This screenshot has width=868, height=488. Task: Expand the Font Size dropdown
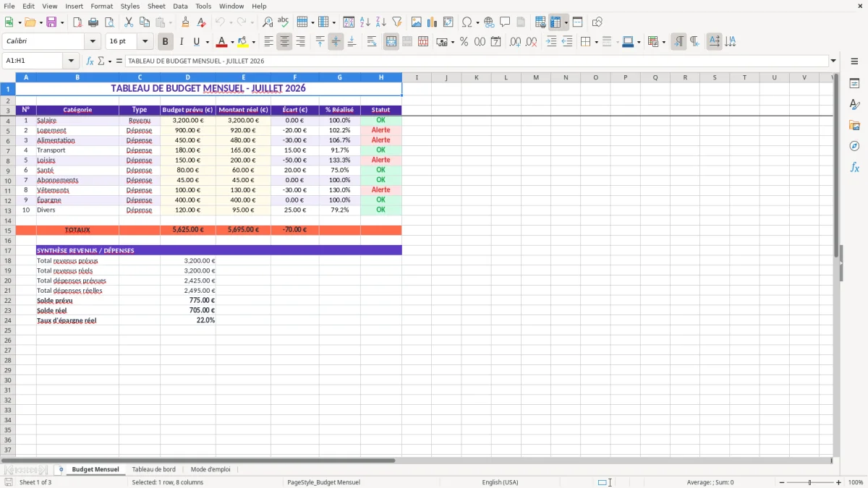click(x=145, y=42)
